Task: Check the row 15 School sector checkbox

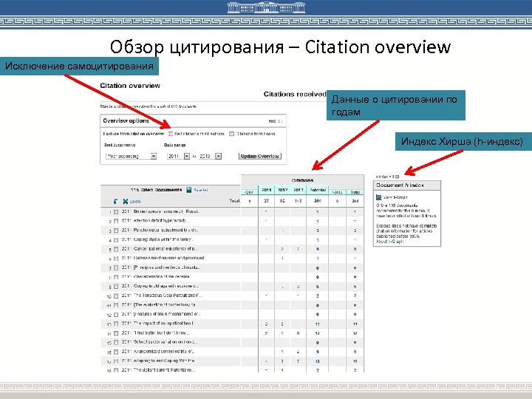Action: point(116,342)
